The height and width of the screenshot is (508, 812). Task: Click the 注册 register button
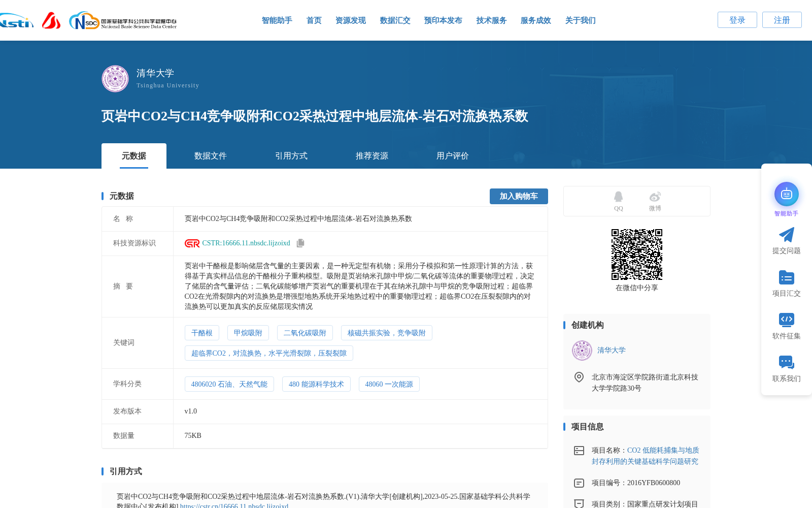point(782,20)
